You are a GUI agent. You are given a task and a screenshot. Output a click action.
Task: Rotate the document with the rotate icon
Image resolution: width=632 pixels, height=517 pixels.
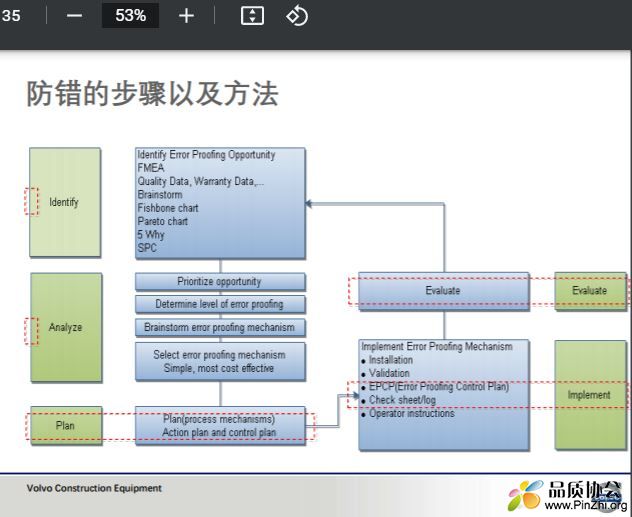[297, 16]
